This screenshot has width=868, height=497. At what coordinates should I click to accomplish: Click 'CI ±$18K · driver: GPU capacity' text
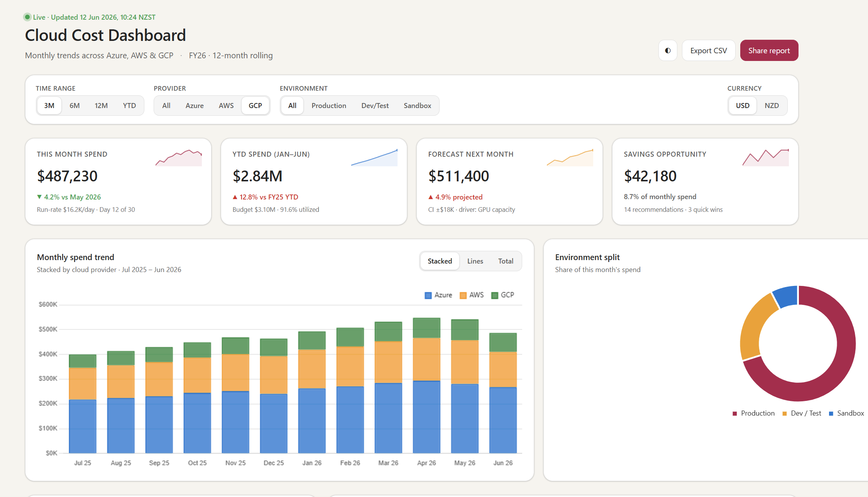[472, 210]
